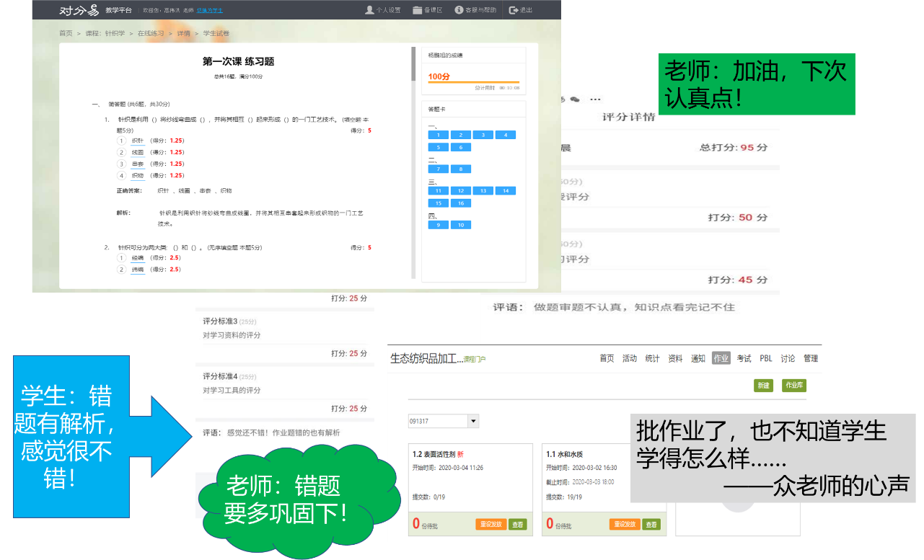
Task: Open 个人设置 in top bar
Action: [x=369, y=10]
